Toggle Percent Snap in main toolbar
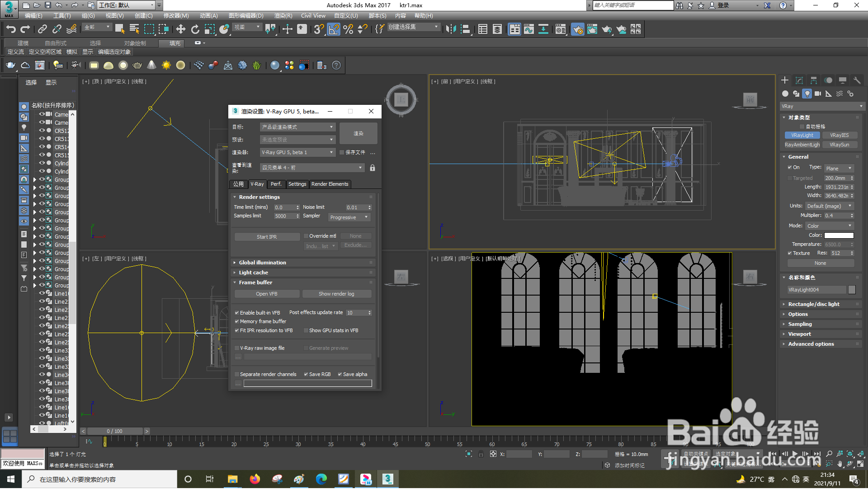The height and width of the screenshot is (489, 868). coord(348,29)
